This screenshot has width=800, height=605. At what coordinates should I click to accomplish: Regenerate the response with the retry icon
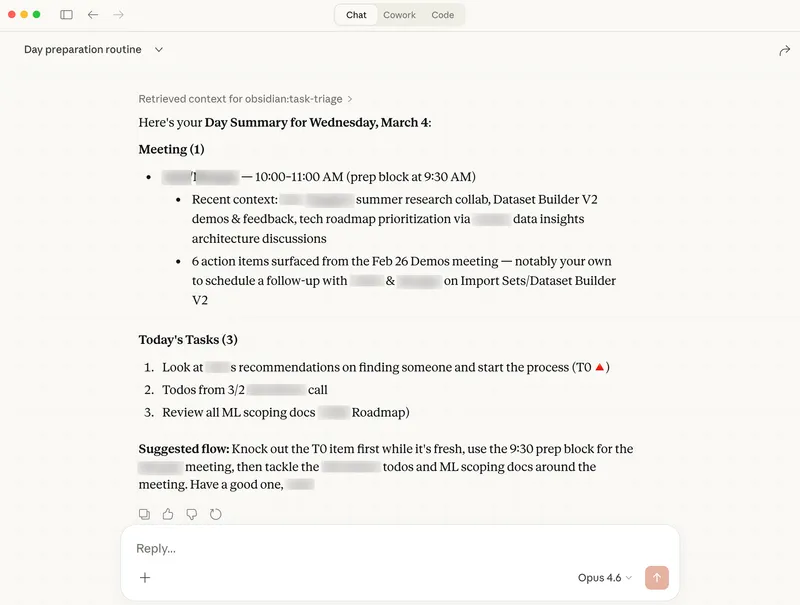pos(216,513)
